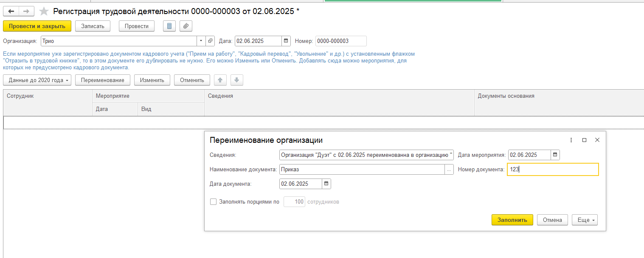Enable Заполнять порциями по checkbox
The image size is (644, 258).
(214, 202)
